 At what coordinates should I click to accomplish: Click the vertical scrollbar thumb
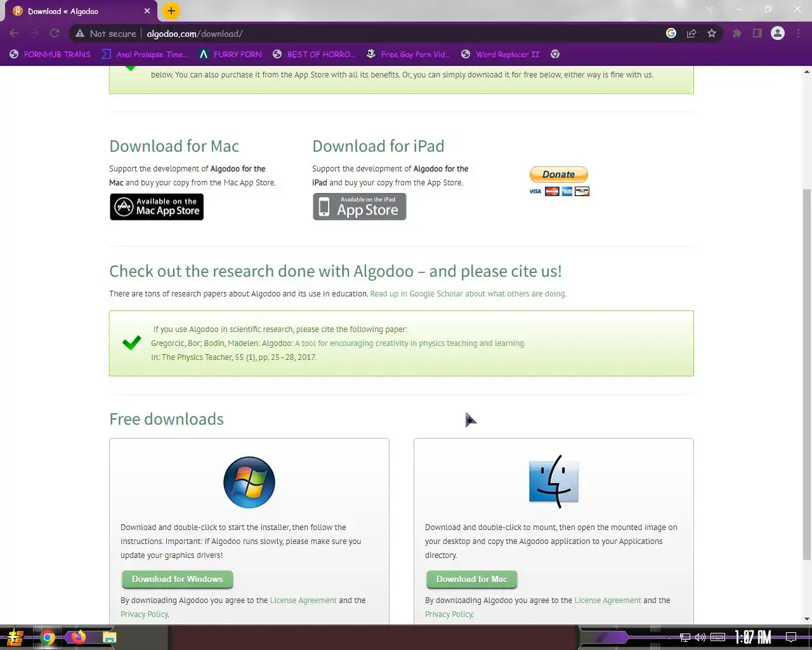[x=807, y=375]
